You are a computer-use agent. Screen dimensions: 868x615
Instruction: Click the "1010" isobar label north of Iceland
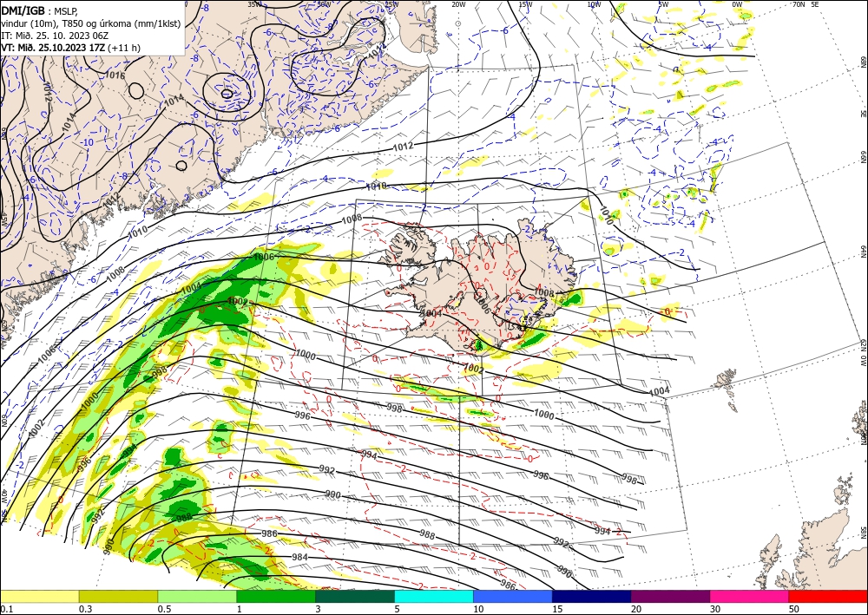tap(376, 186)
